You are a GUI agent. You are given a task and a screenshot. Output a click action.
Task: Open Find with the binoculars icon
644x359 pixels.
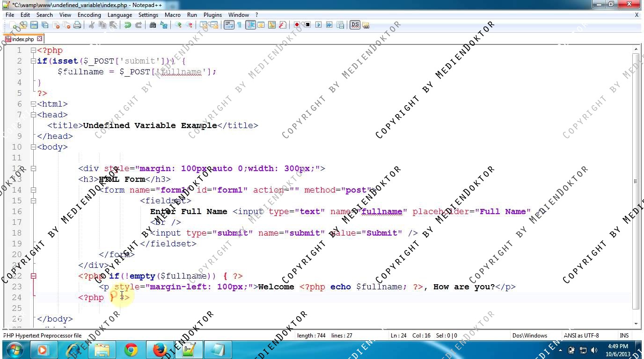(x=153, y=25)
